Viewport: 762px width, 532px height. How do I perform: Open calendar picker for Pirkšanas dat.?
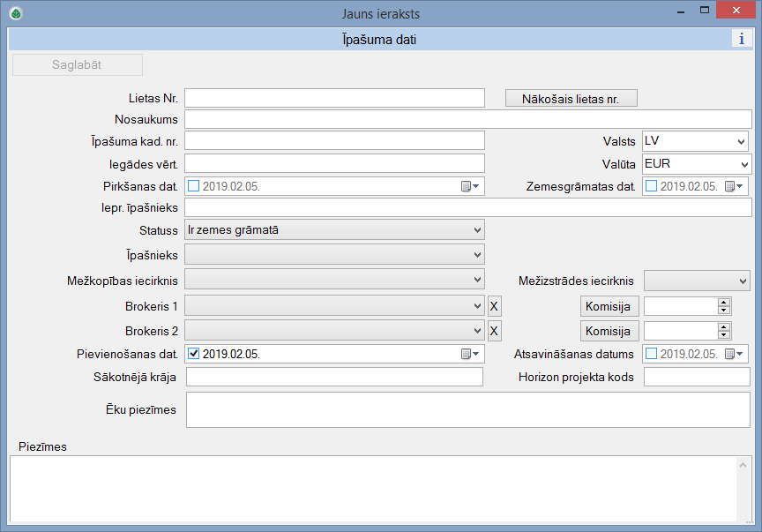467,186
